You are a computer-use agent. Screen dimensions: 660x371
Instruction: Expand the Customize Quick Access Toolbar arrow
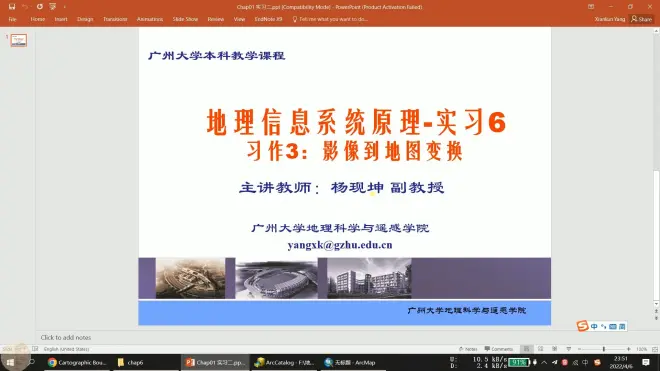(64, 7)
